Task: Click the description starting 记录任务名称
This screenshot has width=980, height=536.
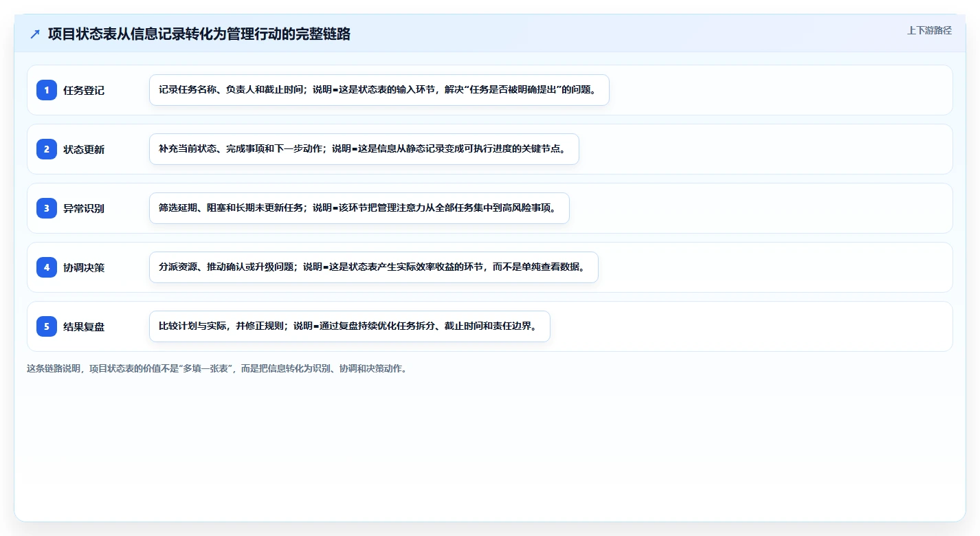Action: [x=379, y=90]
